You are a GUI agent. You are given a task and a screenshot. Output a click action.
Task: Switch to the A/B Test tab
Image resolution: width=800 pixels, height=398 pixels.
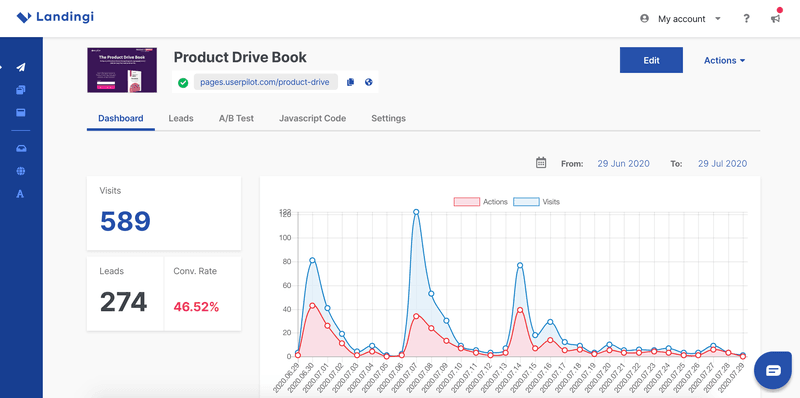coord(236,118)
